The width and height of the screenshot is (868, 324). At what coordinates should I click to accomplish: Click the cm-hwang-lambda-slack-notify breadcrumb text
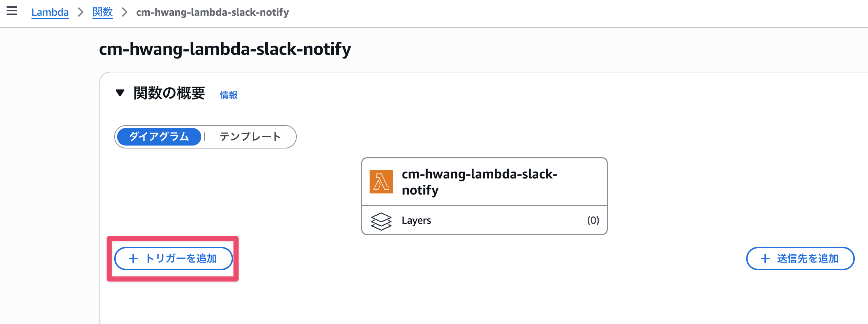pyautogui.click(x=212, y=12)
